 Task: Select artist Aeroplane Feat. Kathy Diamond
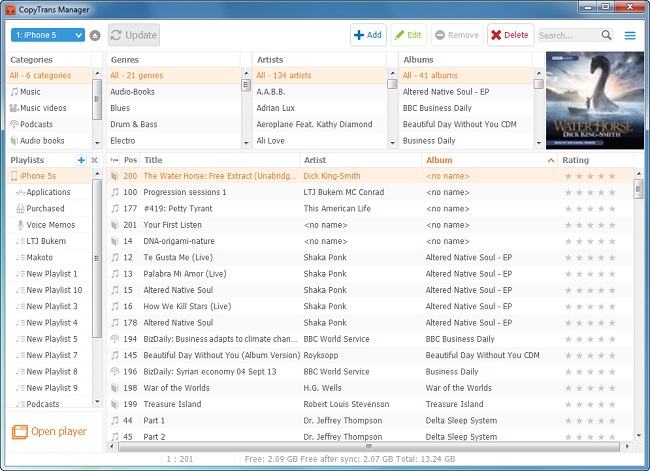tap(320, 124)
